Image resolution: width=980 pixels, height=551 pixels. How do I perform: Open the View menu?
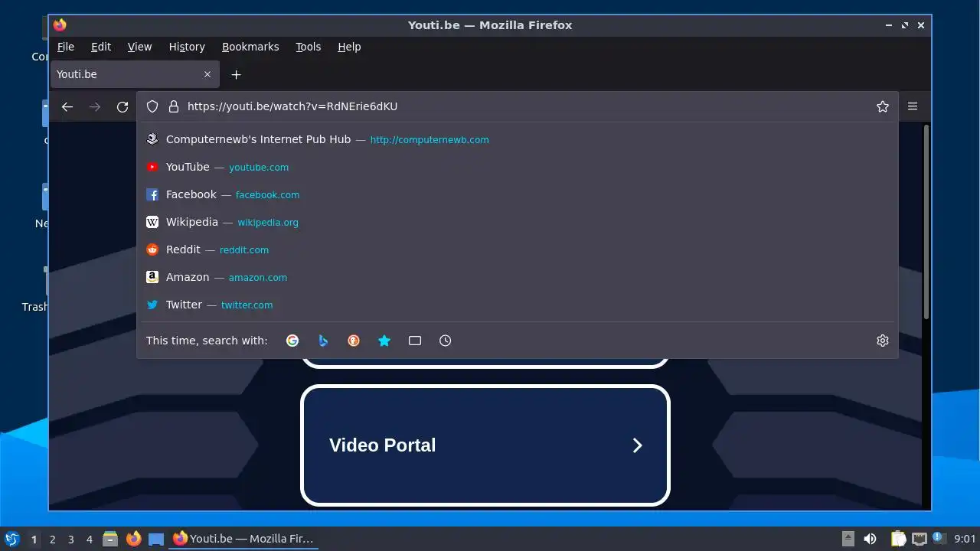point(139,47)
